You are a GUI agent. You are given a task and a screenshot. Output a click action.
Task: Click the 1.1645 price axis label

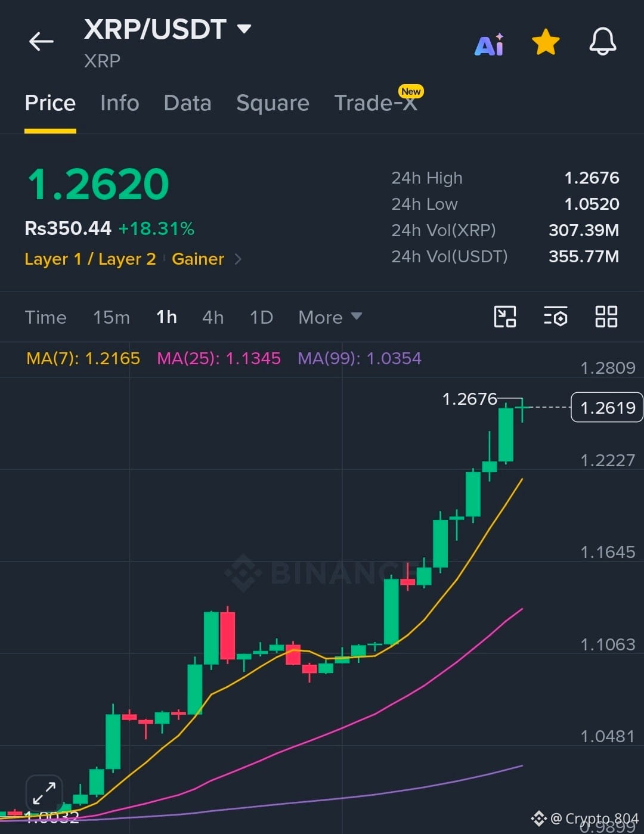click(608, 552)
